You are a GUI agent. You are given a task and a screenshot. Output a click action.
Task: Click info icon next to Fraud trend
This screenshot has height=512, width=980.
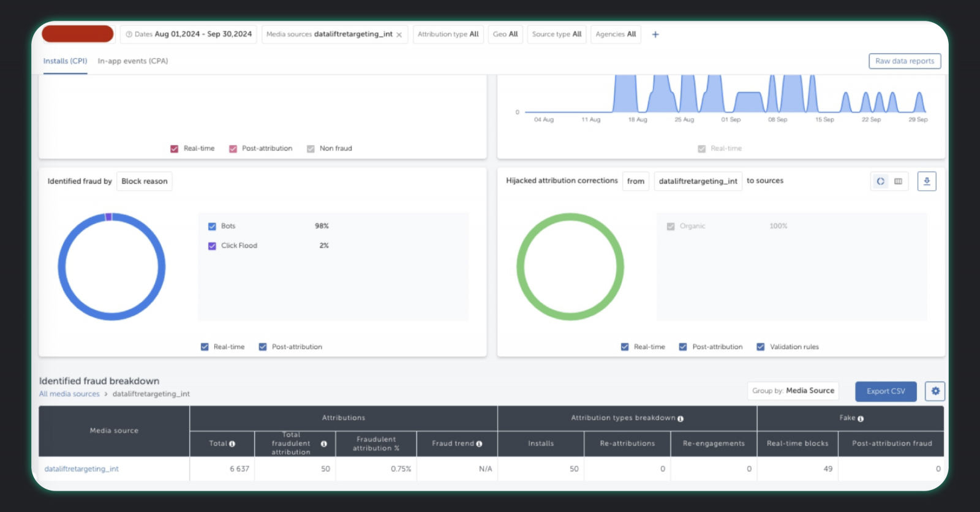pyautogui.click(x=479, y=444)
